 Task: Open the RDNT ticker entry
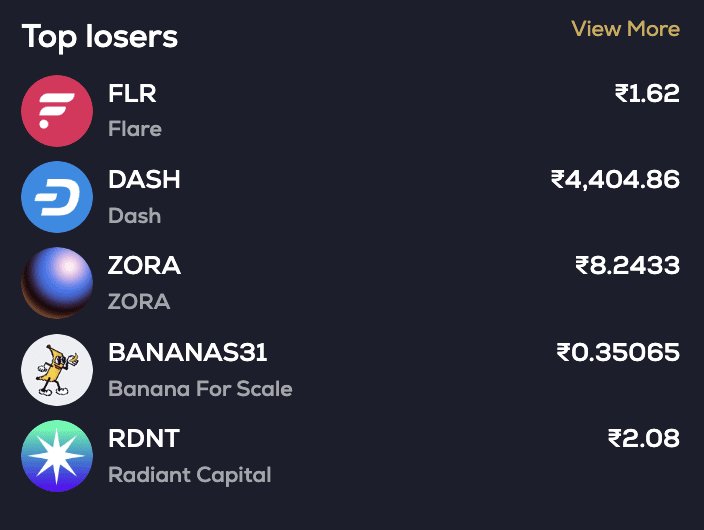pyautogui.click(x=144, y=438)
